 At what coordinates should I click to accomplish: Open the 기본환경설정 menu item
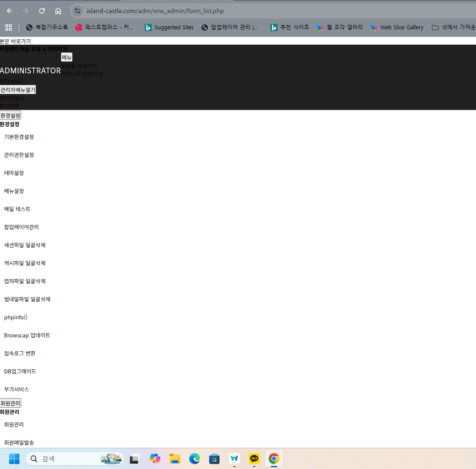click(x=19, y=137)
